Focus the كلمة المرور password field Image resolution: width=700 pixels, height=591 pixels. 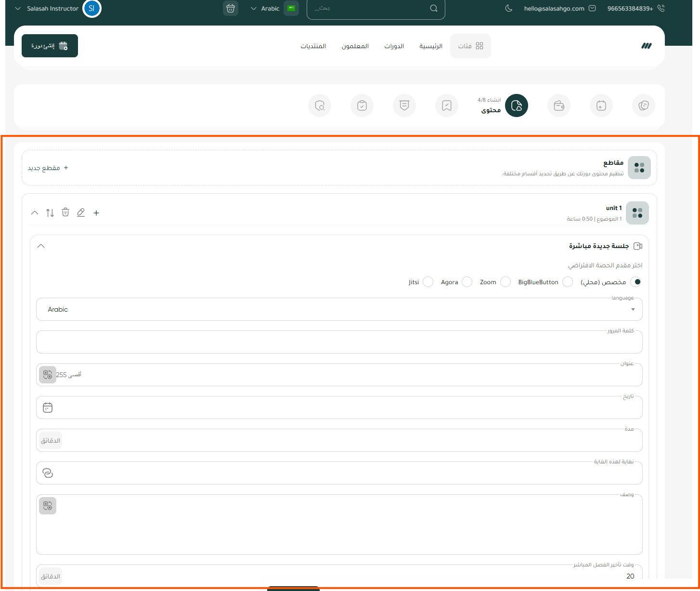pyautogui.click(x=339, y=342)
